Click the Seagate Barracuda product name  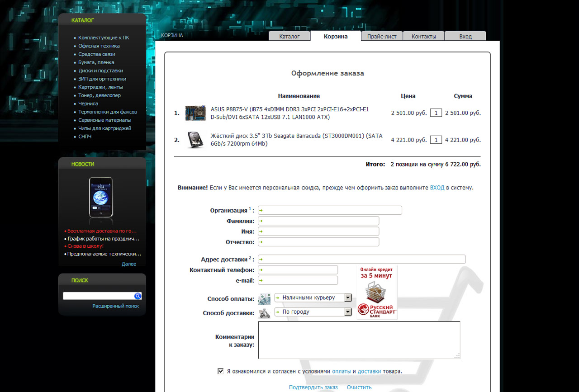[297, 140]
